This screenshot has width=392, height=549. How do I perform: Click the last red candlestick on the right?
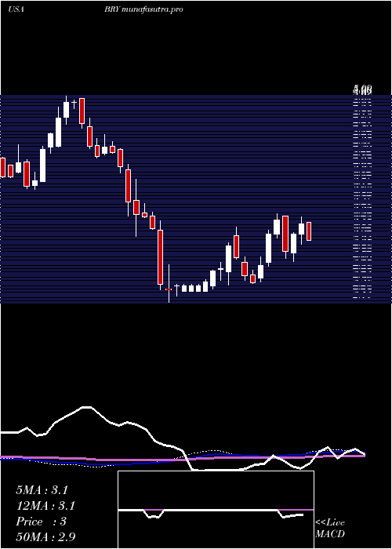[309, 231]
